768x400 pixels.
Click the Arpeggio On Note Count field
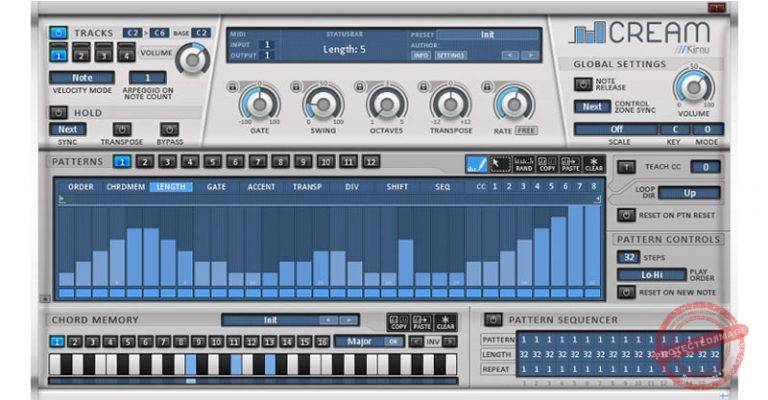[x=147, y=77]
